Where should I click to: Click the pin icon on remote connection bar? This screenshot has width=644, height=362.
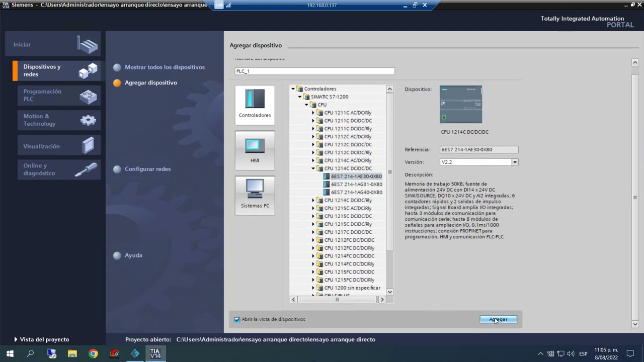pos(219,5)
